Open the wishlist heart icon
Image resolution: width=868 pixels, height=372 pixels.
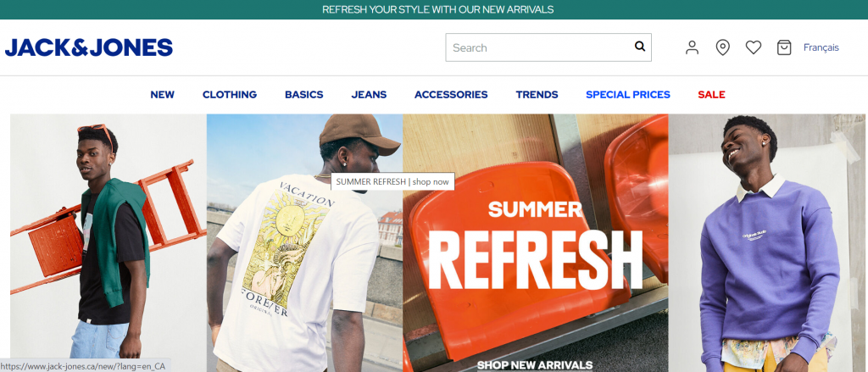point(754,47)
